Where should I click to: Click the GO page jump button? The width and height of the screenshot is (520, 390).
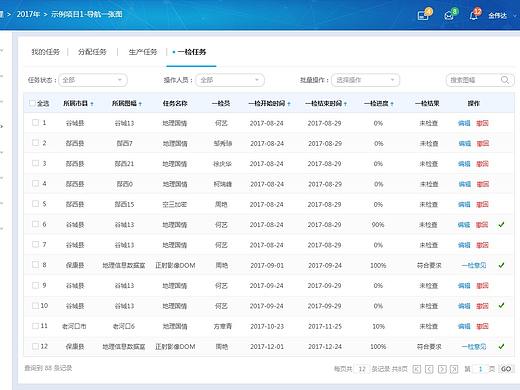coord(506,369)
